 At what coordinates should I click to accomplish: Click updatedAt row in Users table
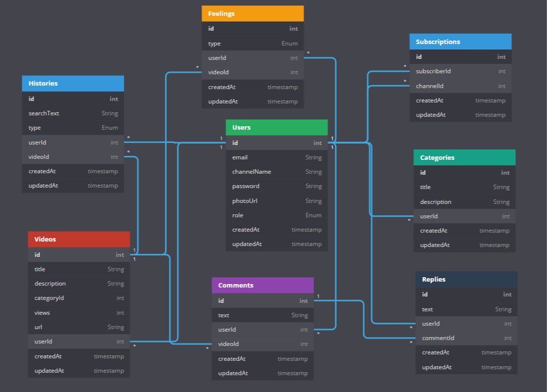277,244
